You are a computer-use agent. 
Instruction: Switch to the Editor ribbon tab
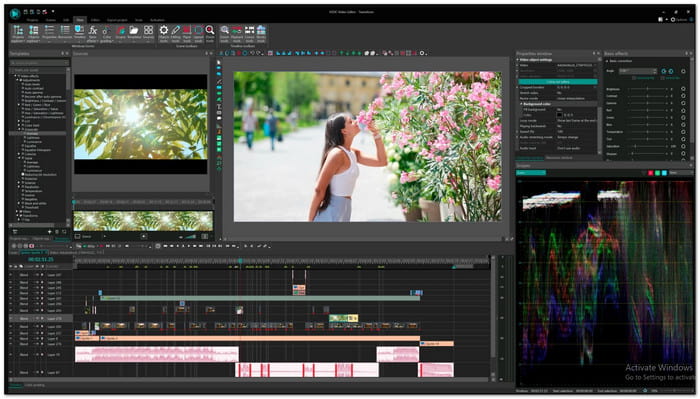95,20
